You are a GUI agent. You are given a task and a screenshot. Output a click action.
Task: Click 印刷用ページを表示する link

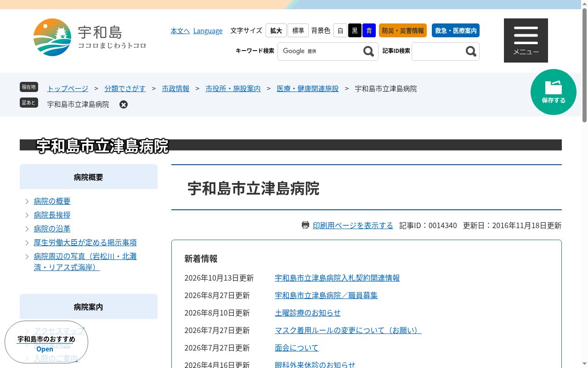353,225
